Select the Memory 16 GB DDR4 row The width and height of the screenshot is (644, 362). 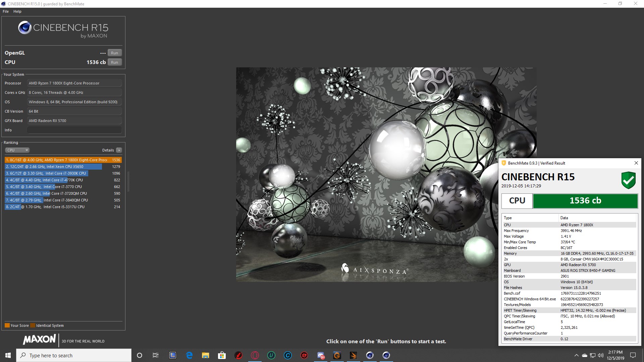point(569,253)
